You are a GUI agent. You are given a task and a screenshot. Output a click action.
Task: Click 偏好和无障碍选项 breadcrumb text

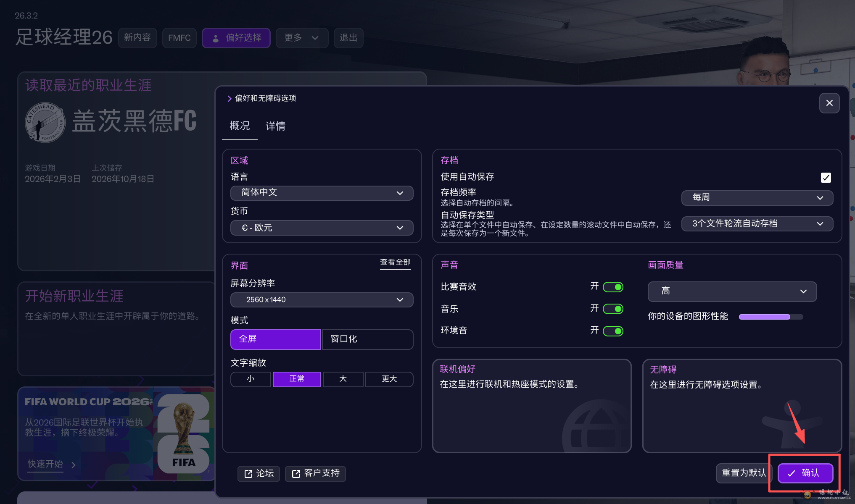click(x=266, y=98)
